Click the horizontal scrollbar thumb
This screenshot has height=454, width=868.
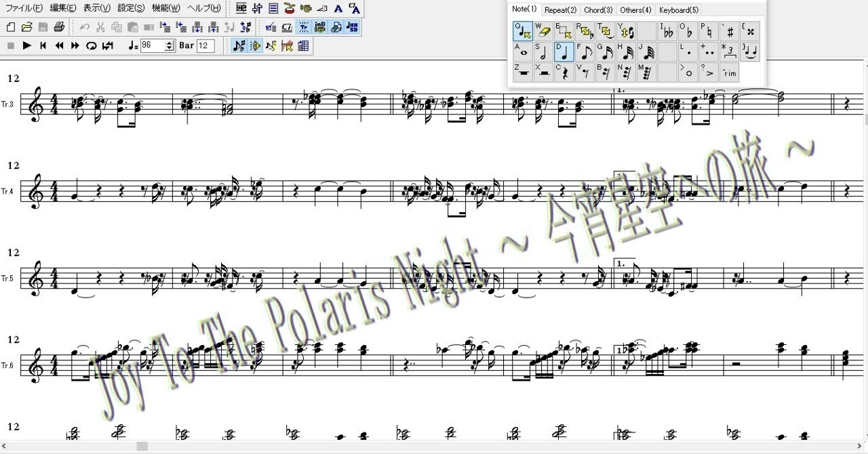point(142,446)
